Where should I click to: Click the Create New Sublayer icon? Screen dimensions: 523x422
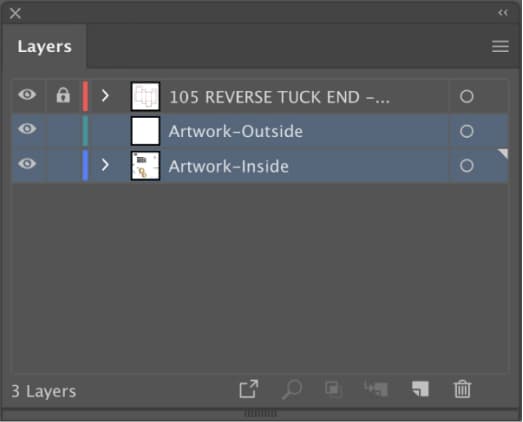(376, 389)
